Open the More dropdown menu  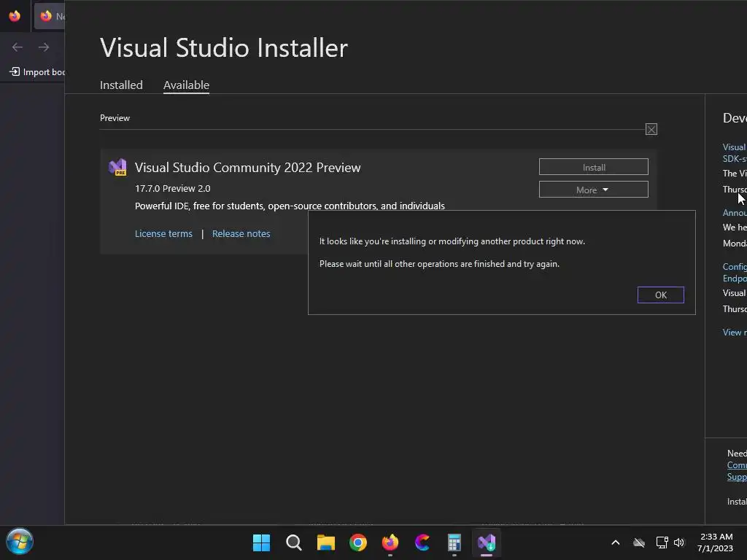(x=593, y=190)
